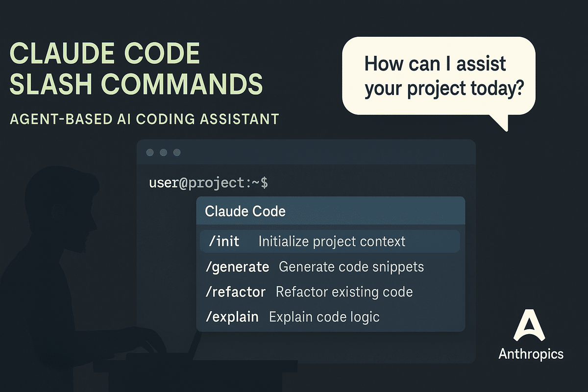
Task: Click "Generate code snippets" description text
Action: click(x=351, y=267)
